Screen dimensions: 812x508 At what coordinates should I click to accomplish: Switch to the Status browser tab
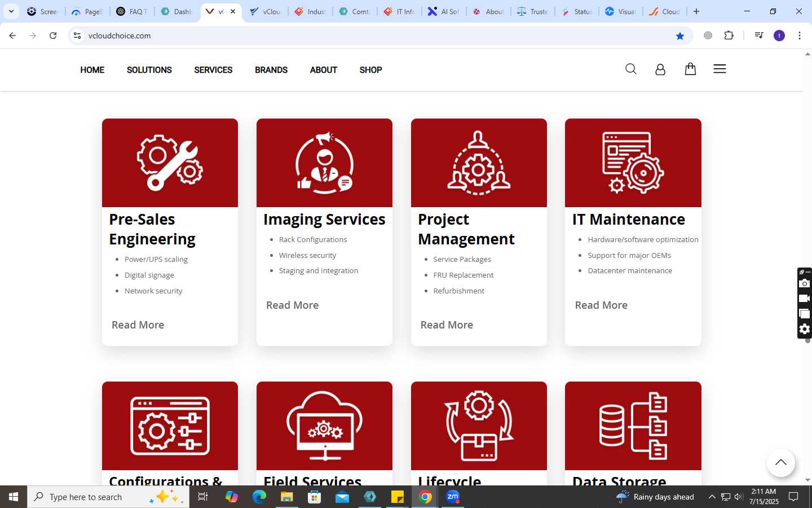[x=577, y=11]
